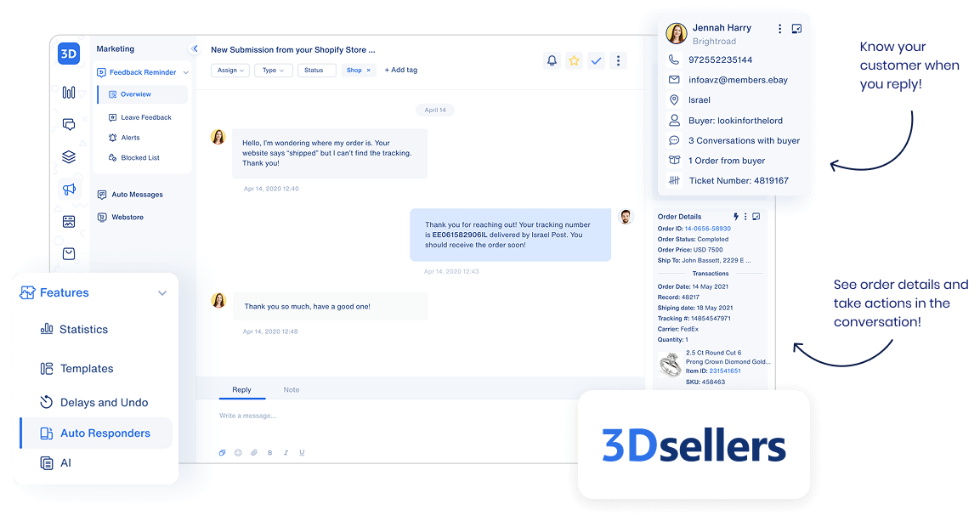980x521 pixels.
Task: Star this conversation
Action: coord(574,60)
